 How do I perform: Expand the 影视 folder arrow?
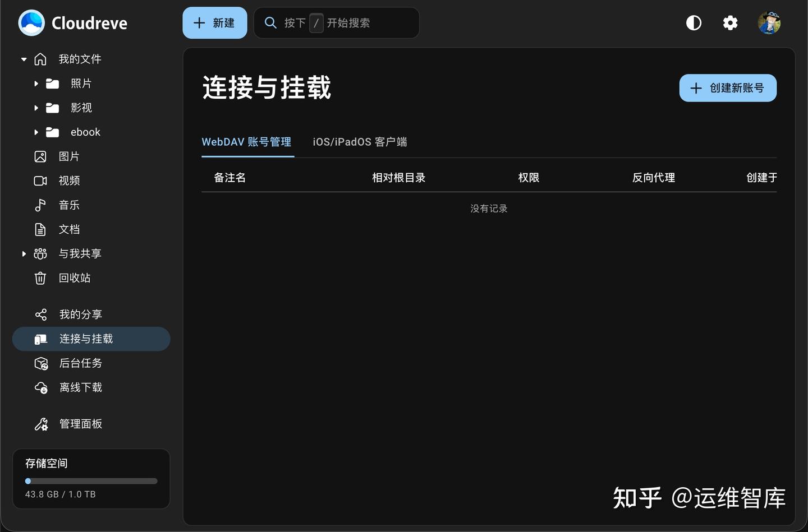click(36, 108)
